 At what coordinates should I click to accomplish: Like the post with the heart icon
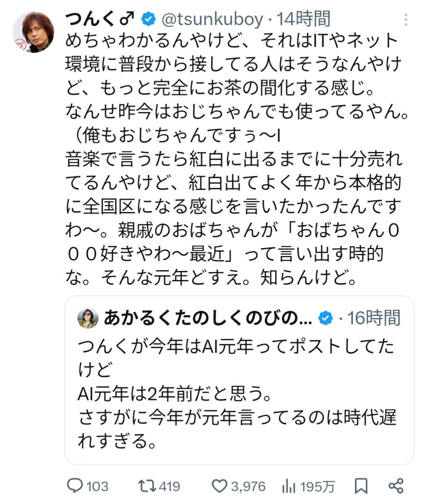click(219, 486)
